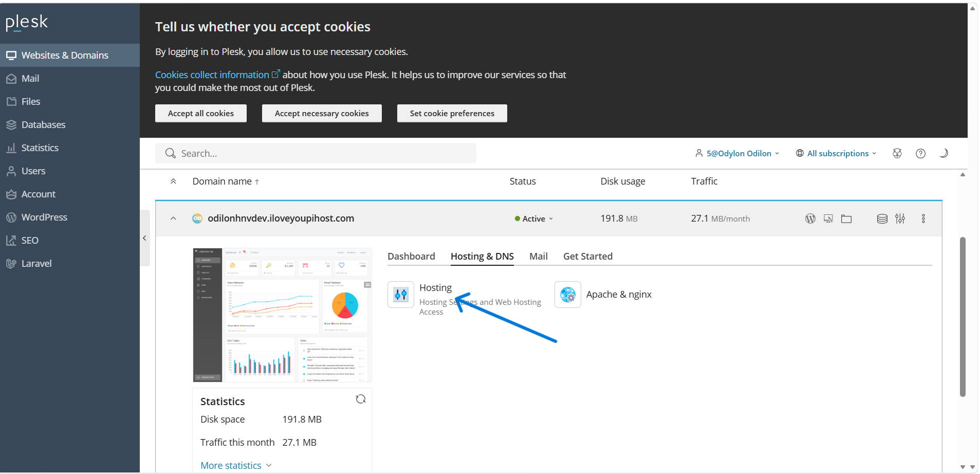The height and width of the screenshot is (474, 980).
Task: Click the Apache & nginx icon
Action: click(x=568, y=295)
